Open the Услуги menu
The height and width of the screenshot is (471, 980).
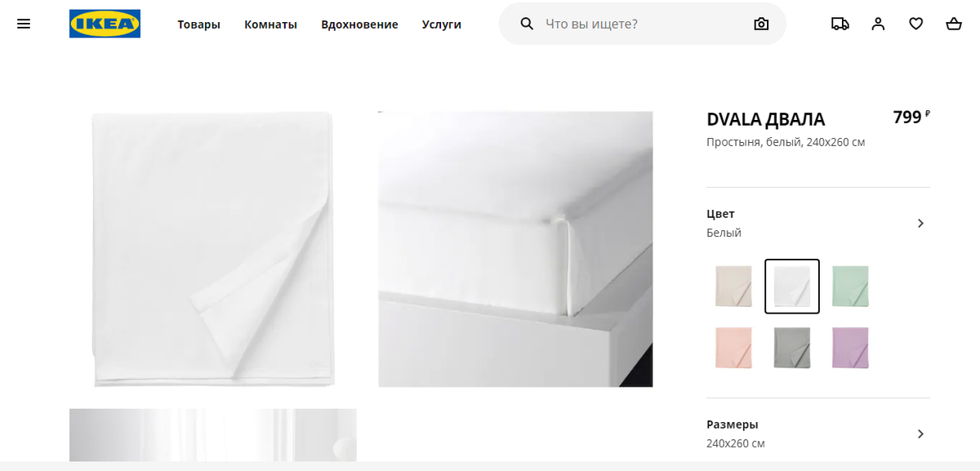tap(442, 24)
